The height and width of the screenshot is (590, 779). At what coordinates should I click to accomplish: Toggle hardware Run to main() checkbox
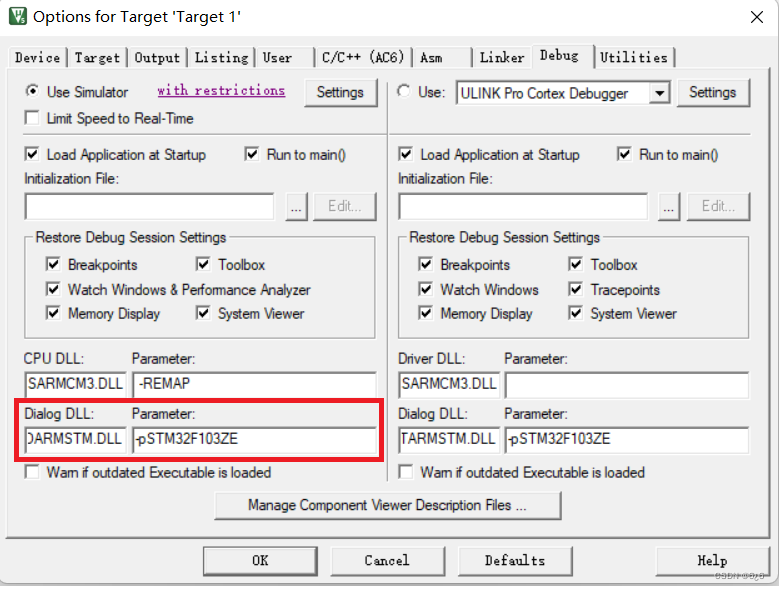[x=624, y=154]
